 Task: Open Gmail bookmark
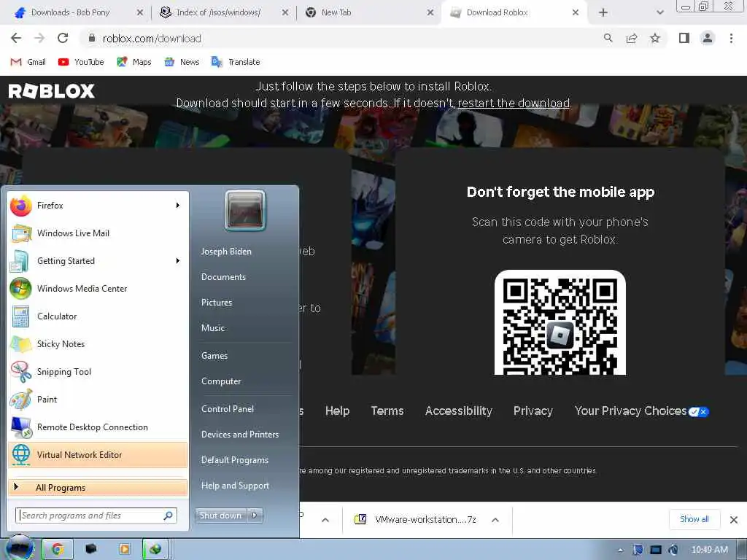(x=28, y=62)
